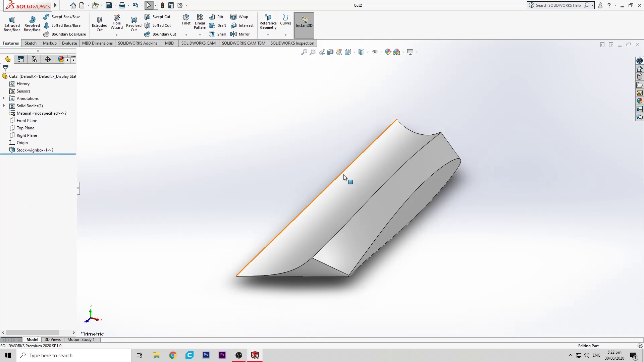Open the DisplayManager appearance tab

[x=61, y=59]
